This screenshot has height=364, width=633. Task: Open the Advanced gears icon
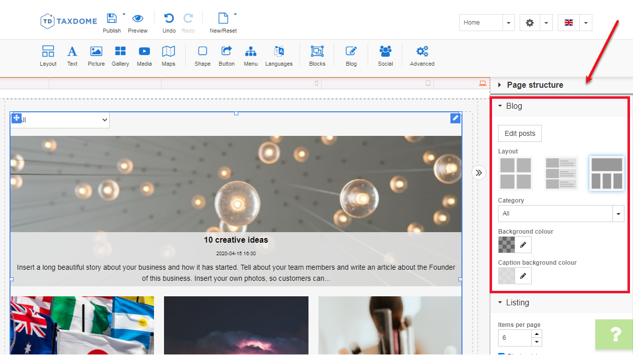422,51
